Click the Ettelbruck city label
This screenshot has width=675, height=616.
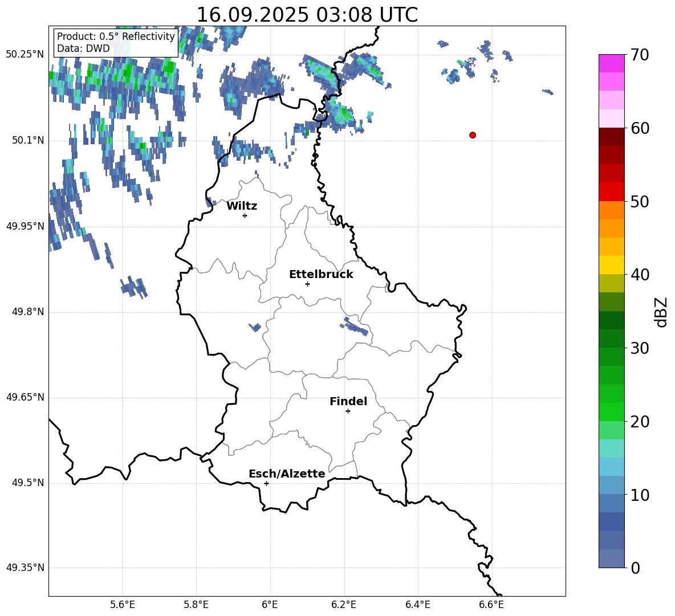tap(321, 275)
